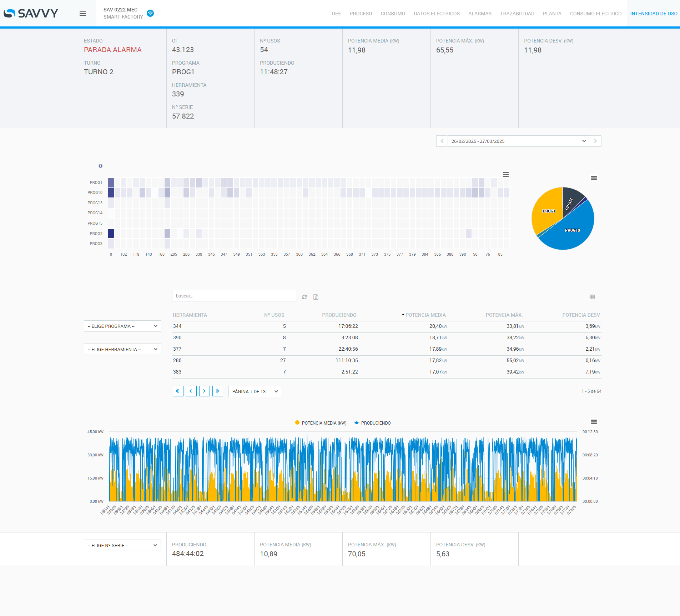Open the pie chart options menu
This screenshot has height=616, width=680.
594,178
